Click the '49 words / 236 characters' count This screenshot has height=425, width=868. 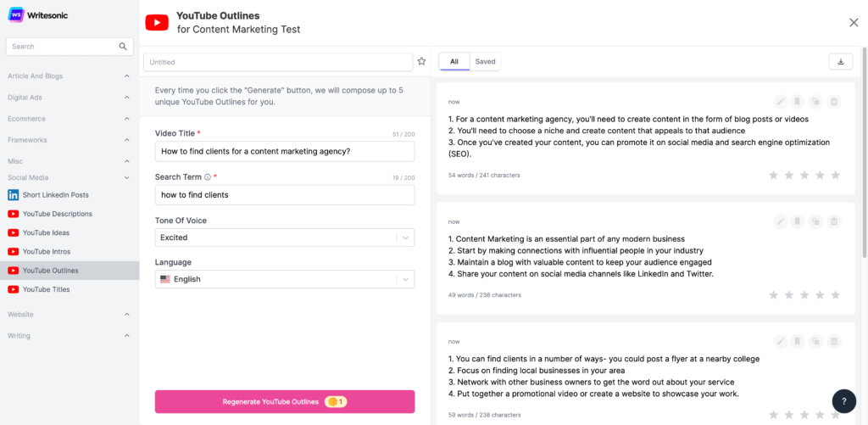click(484, 294)
